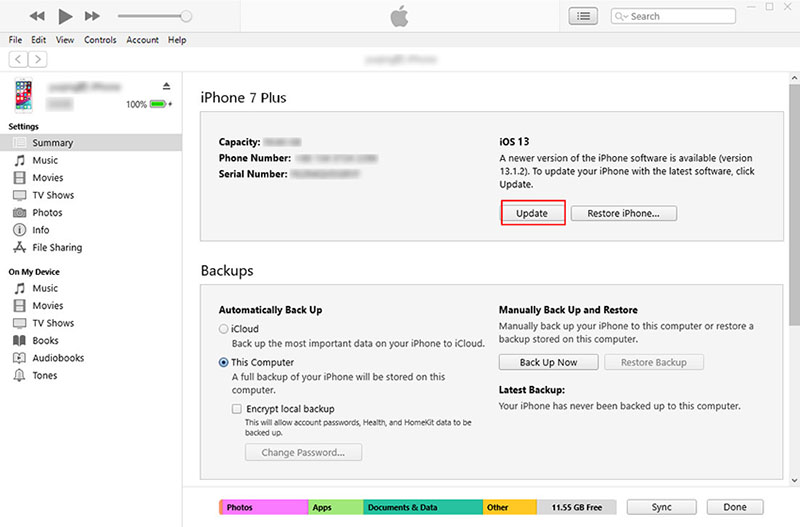The width and height of the screenshot is (800, 527).
Task: Select Summary in Settings sidebar
Action: 91,143
